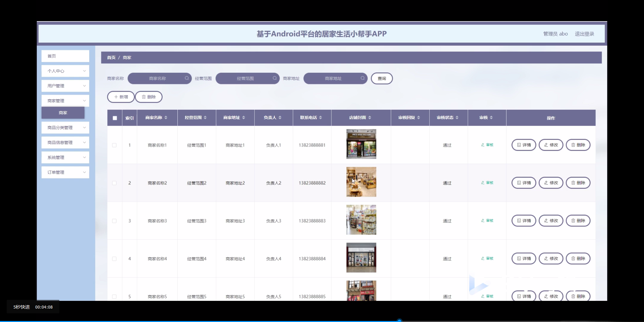The width and height of the screenshot is (644, 322).
Task: Click 删除 for 商家名称3
Action: point(578,221)
